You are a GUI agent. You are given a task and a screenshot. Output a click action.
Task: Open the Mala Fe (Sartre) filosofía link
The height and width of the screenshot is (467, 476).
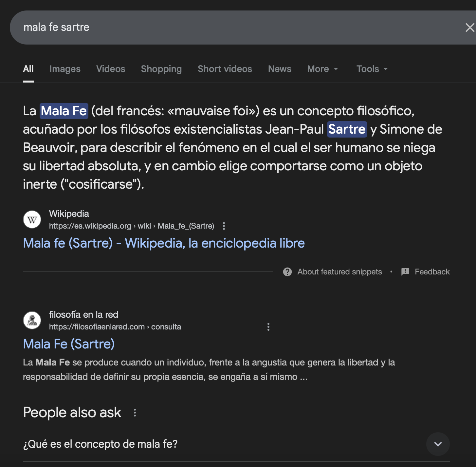[69, 344]
